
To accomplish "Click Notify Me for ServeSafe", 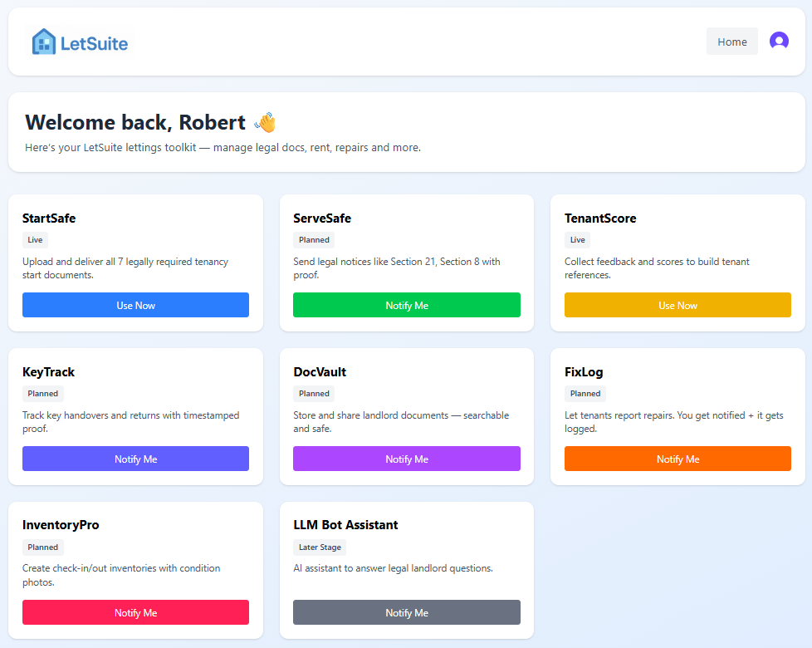I will click(407, 305).
